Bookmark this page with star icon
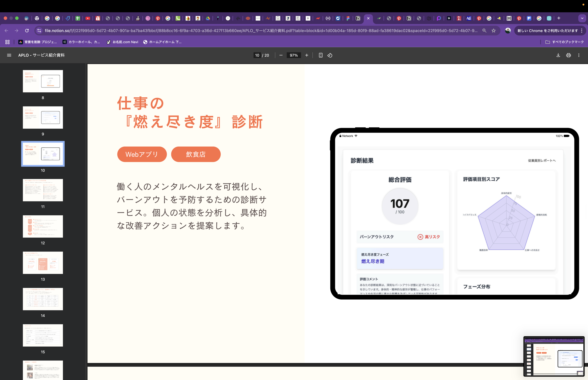588x380 pixels. 493,31
